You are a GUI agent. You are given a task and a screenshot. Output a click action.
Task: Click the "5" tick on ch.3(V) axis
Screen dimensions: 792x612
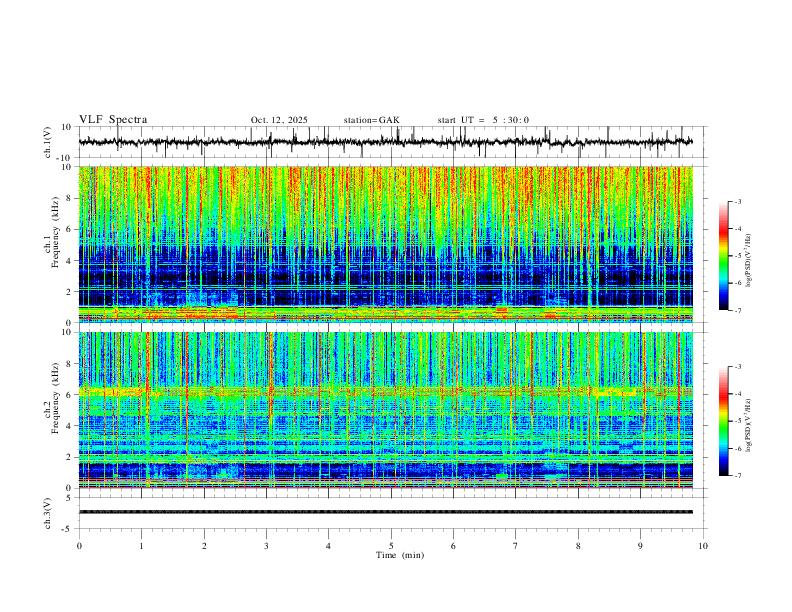click(69, 497)
